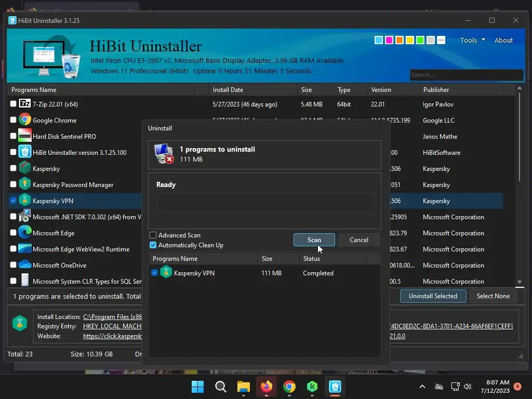Open File Explorer from taskbar
Viewport: 532px width, 399px height.
point(243,387)
